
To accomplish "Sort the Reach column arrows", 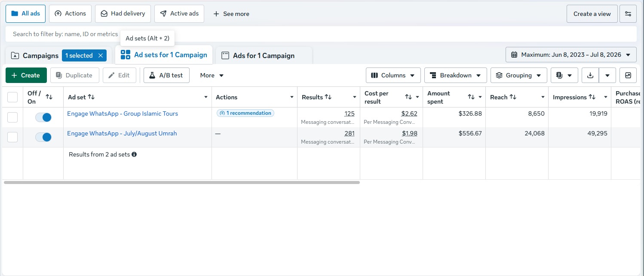I will 513,97.
